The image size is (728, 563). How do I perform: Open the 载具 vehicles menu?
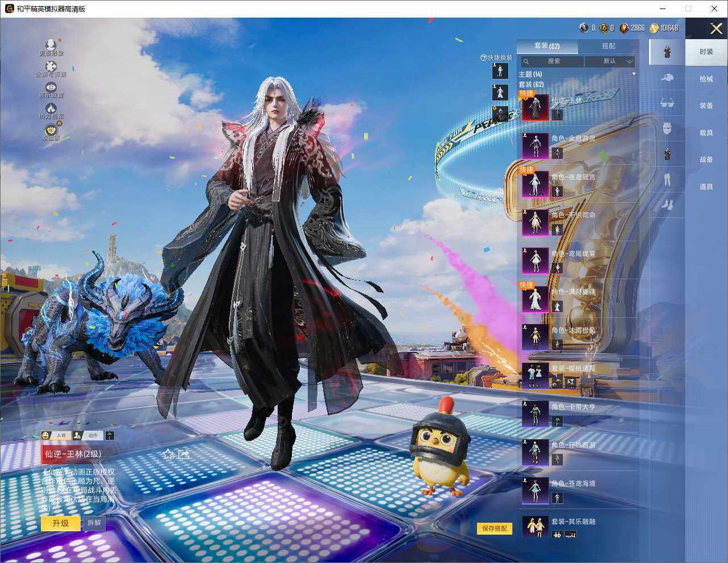(x=706, y=133)
